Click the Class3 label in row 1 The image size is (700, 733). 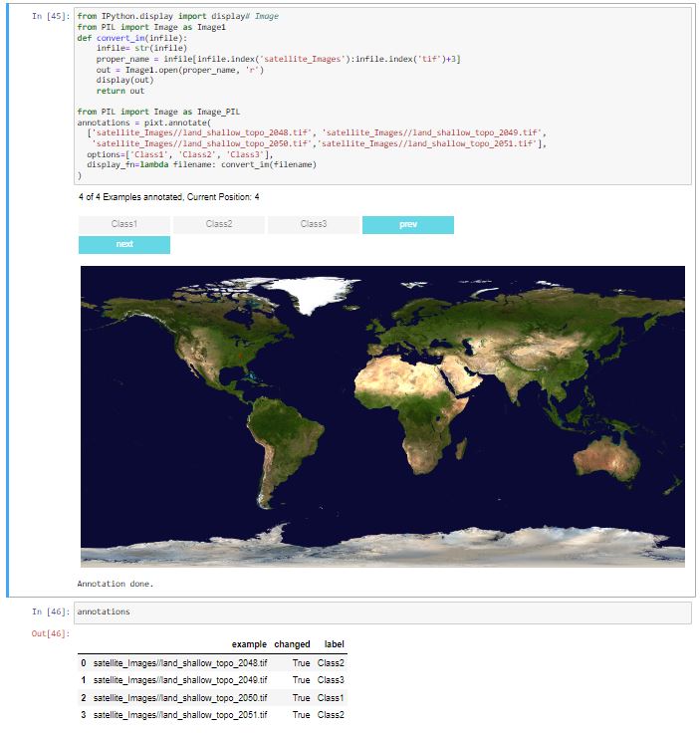click(x=331, y=680)
